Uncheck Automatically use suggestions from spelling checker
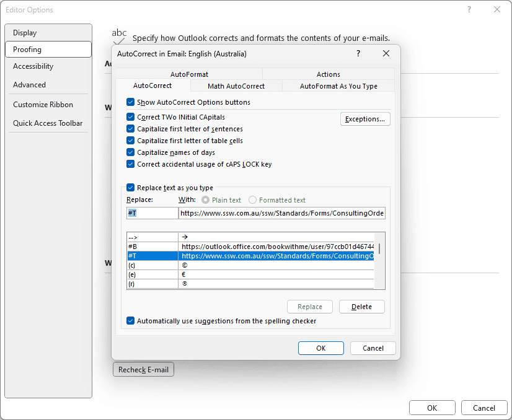512x420 pixels. pos(131,321)
